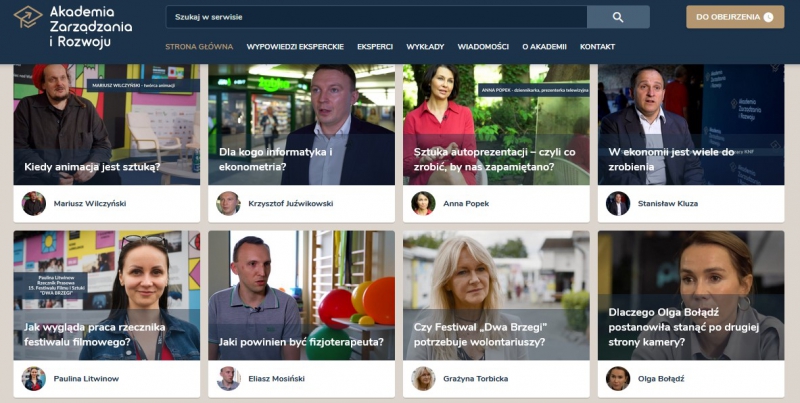Click the Akademia Zarządzania i Rozwoju logo
The height and width of the screenshot is (403, 800).
(72, 27)
